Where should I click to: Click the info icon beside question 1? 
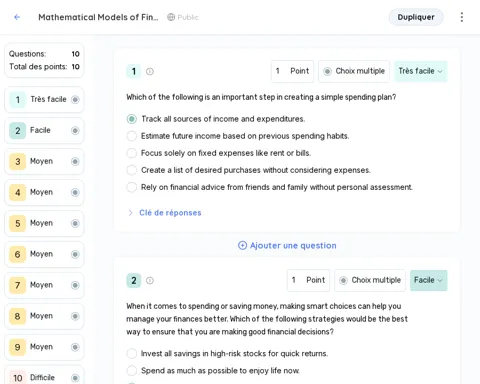150,71
